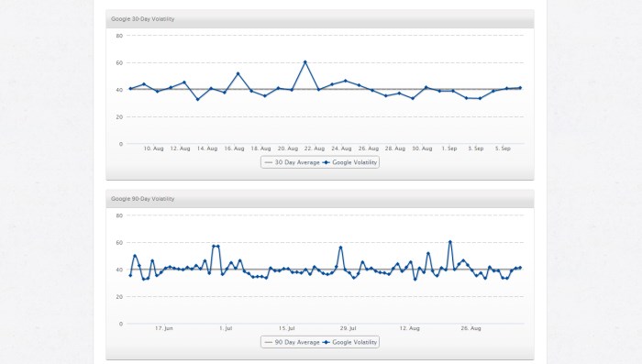This screenshot has width=642, height=364.
Task: Click the Google 90-Day Volatility panel title
Action: 142,199
